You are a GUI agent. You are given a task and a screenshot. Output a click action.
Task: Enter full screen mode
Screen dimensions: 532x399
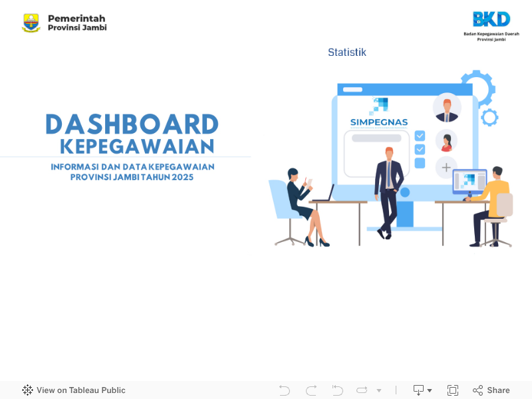[x=453, y=390]
